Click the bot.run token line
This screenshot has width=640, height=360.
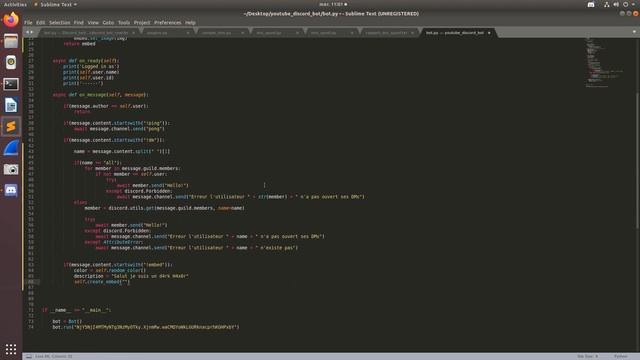coord(146,327)
